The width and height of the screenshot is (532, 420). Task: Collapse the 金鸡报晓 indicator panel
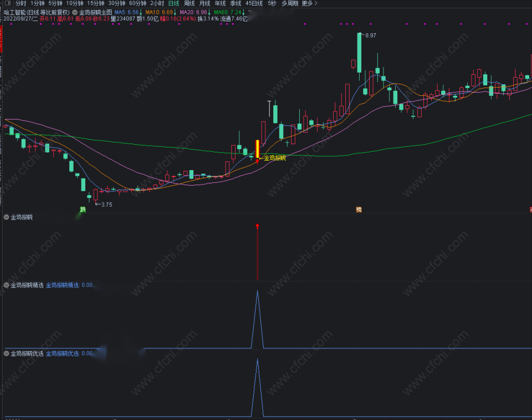coord(6,217)
